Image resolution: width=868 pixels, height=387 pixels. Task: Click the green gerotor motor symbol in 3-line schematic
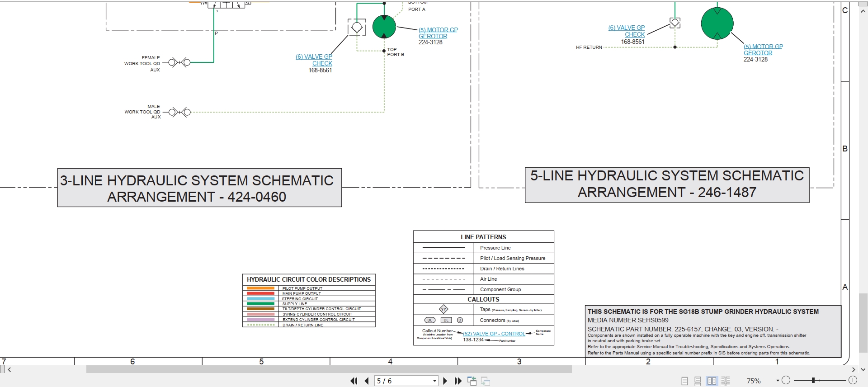(384, 27)
